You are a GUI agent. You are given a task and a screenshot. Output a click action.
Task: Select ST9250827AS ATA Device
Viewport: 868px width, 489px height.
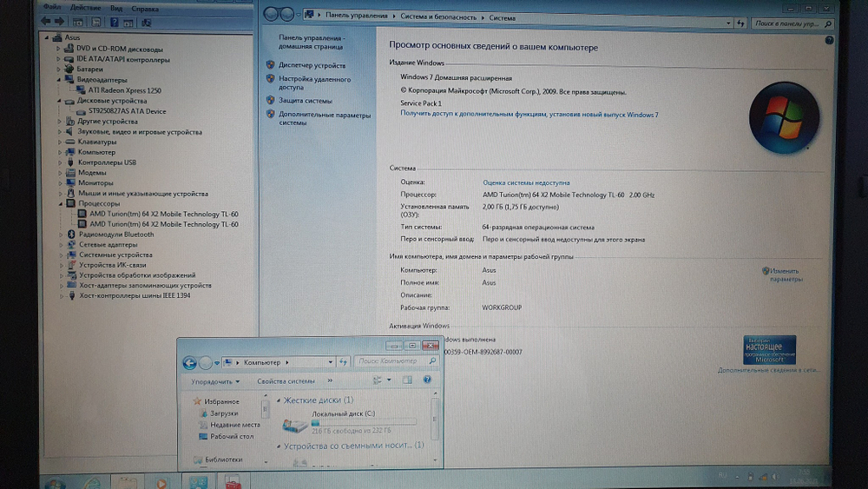[128, 111]
